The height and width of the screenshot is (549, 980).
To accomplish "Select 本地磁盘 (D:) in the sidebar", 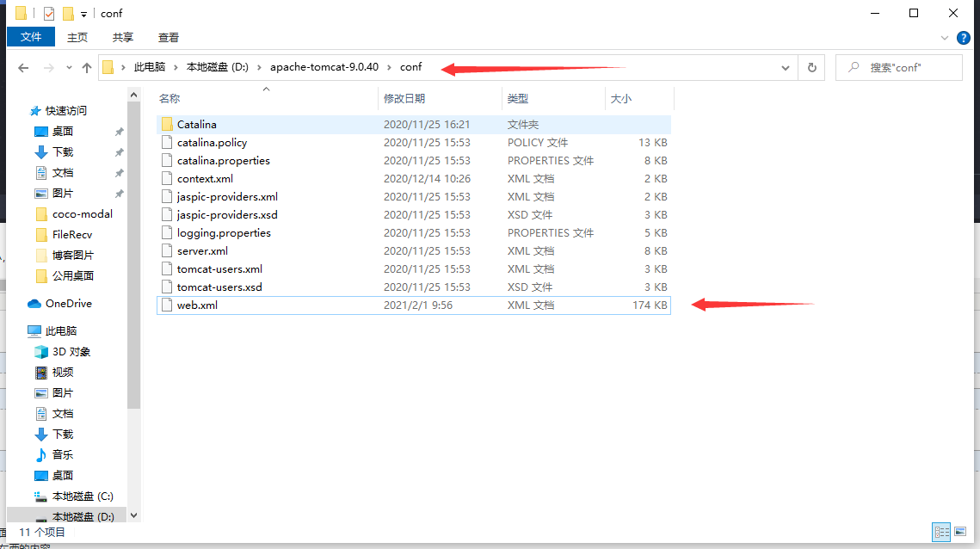I will 74,516.
